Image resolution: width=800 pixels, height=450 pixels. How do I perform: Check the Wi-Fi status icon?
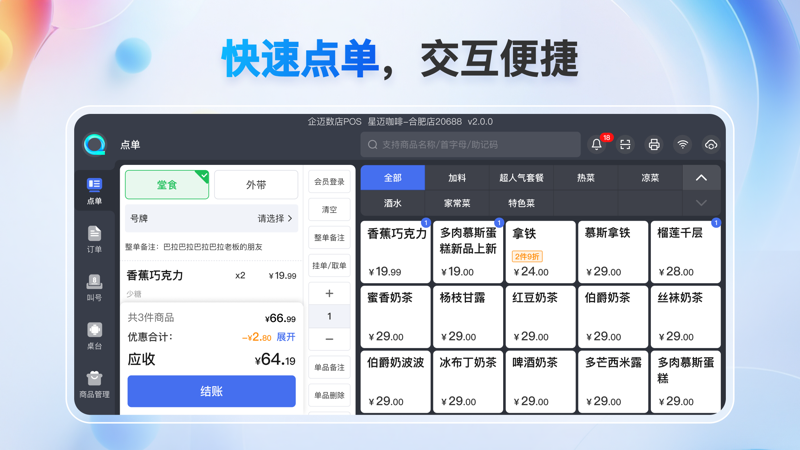pos(682,145)
